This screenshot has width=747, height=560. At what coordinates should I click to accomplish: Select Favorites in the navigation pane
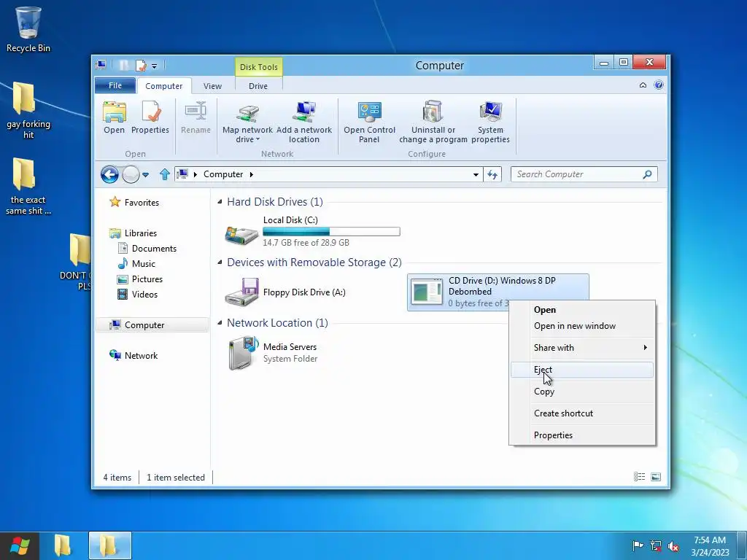(x=134, y=203)
